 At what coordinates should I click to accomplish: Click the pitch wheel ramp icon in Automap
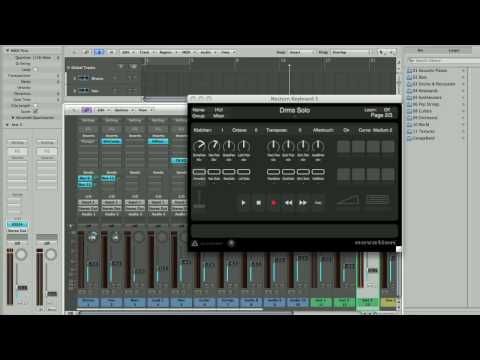pos(348,200)
